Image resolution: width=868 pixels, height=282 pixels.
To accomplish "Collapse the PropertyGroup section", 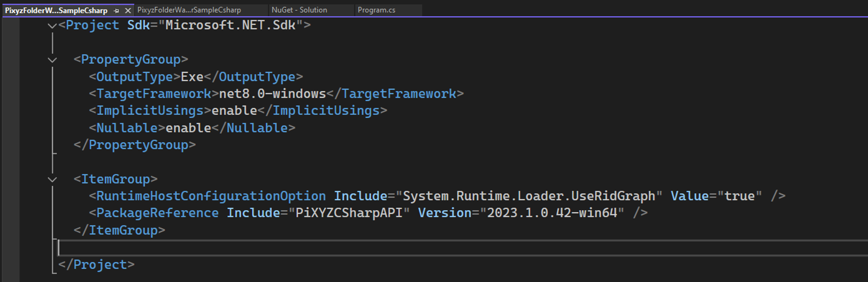I will pos(52,60).
